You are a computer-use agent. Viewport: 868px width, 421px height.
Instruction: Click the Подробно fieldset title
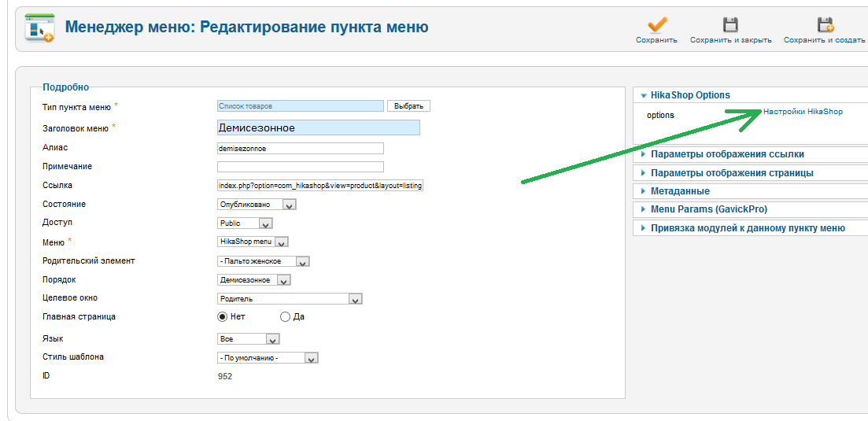point(66,87)
